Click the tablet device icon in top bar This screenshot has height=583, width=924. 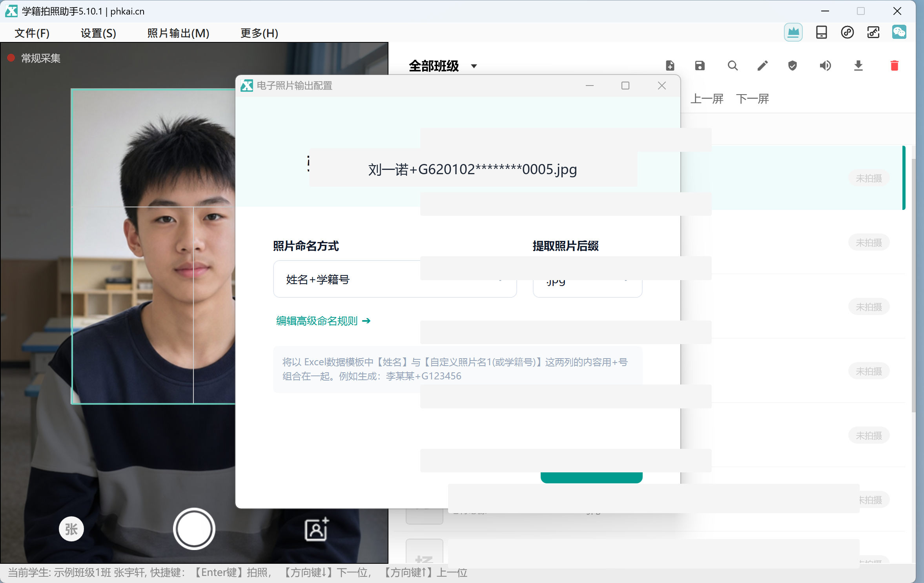tap(821, 32)
